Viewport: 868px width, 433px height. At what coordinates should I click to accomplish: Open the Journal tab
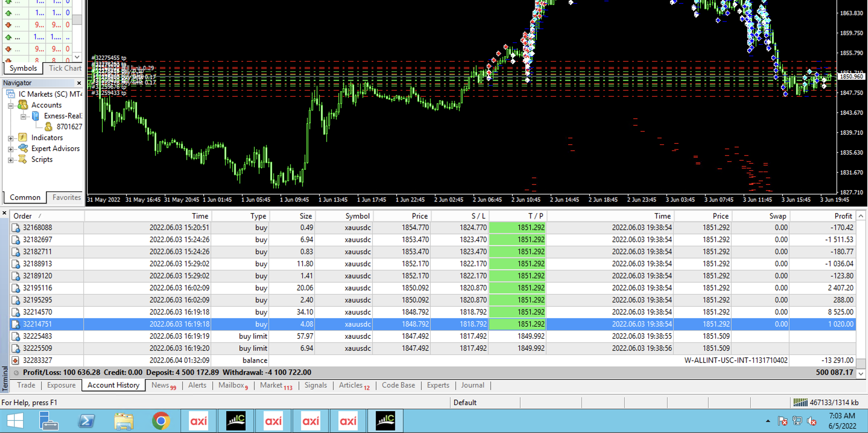click(472, 385)
